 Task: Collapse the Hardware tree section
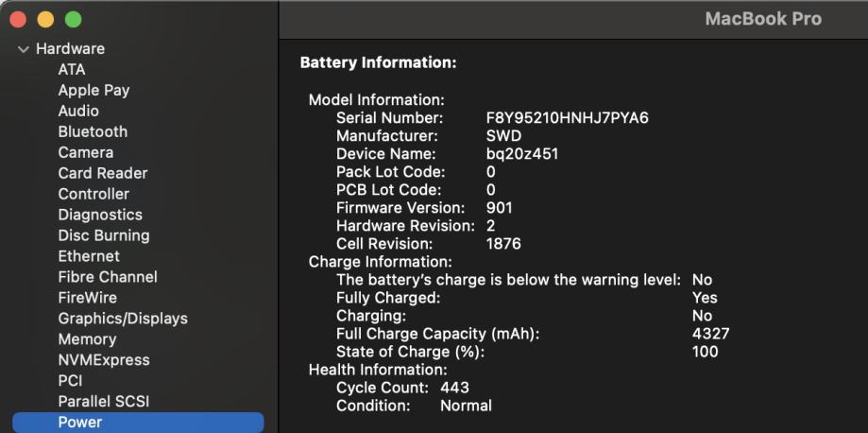24,49
